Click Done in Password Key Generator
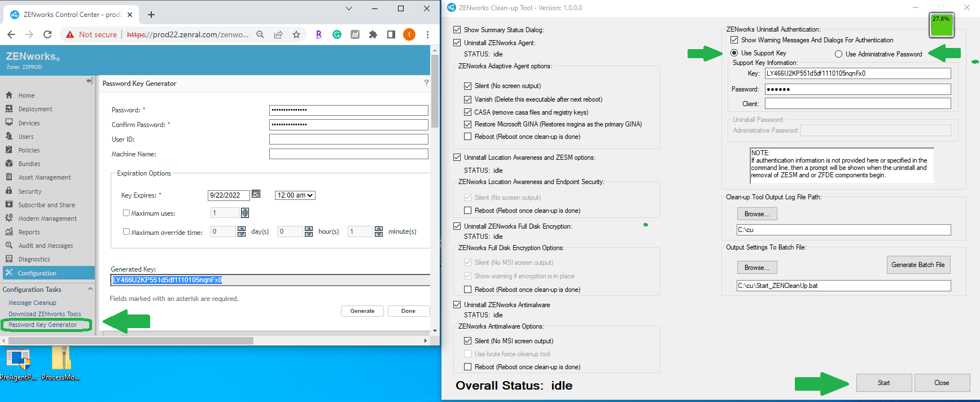This screenshot has width=980, height=402. pyautogui.click(x=409, y=311)
